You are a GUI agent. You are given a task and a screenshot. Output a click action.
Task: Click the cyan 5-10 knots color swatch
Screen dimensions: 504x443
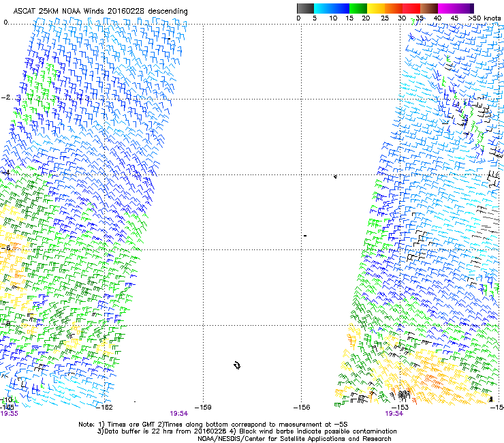[x=323, y=8]
